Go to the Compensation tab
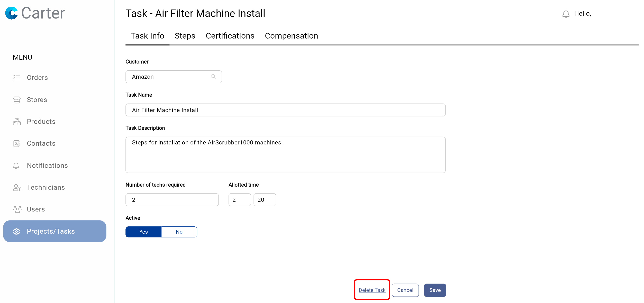 291,36
